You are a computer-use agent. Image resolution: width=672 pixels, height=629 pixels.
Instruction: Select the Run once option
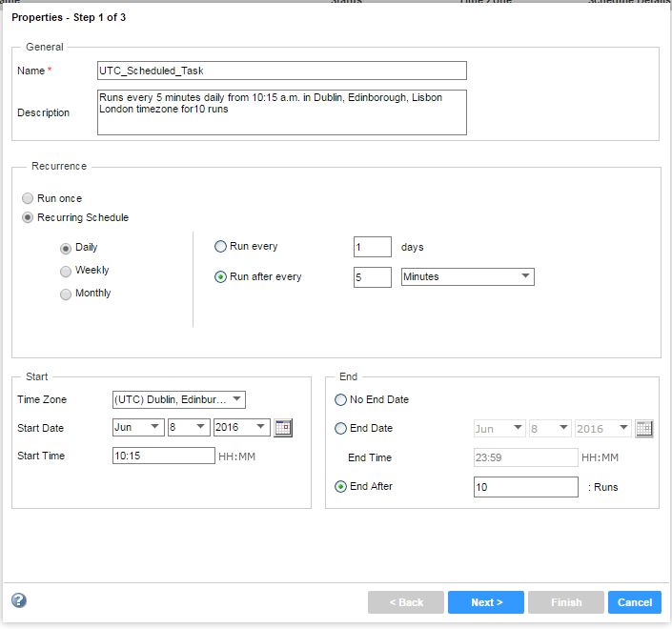coord(29,198)
